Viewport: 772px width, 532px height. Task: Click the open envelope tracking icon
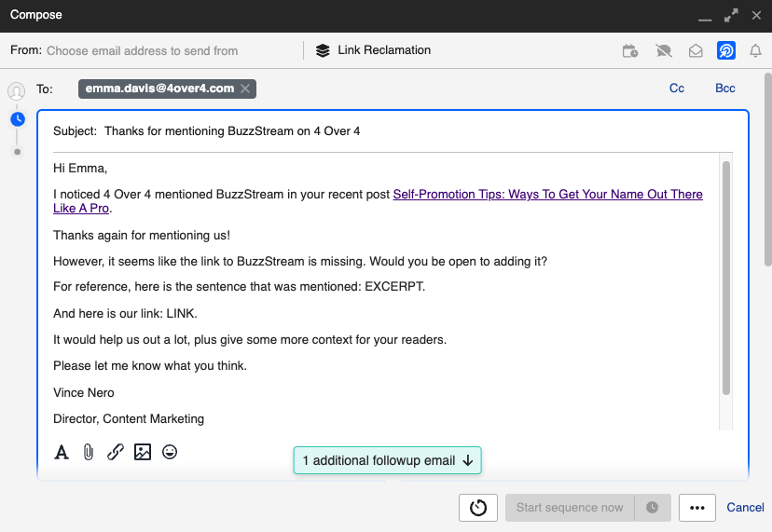(x=696, y=50)
